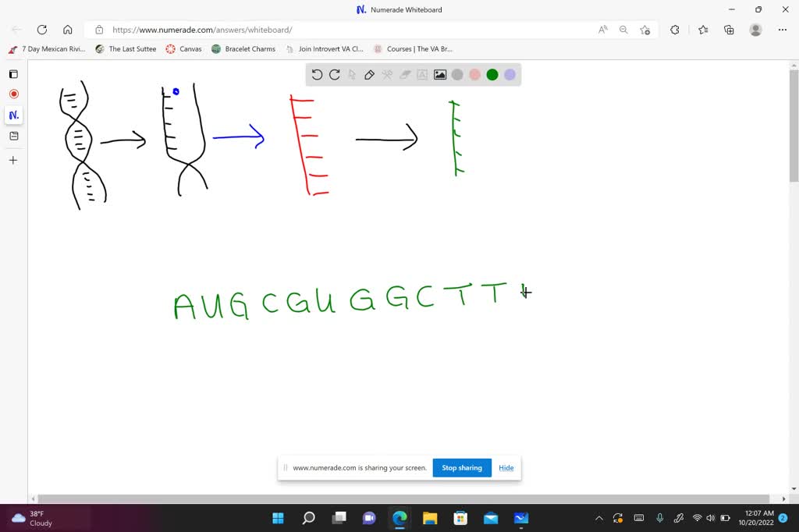
Task: Toggle the pointer selection tool
Action: pyautogui.click(x=352, y=74)
